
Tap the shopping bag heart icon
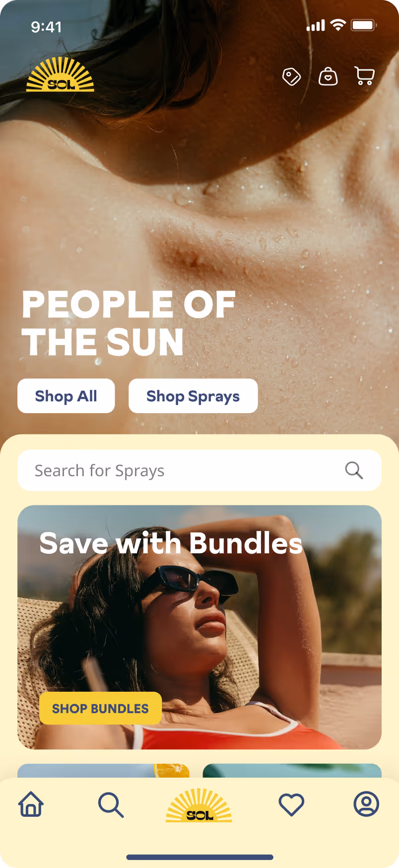pos(328,76)
